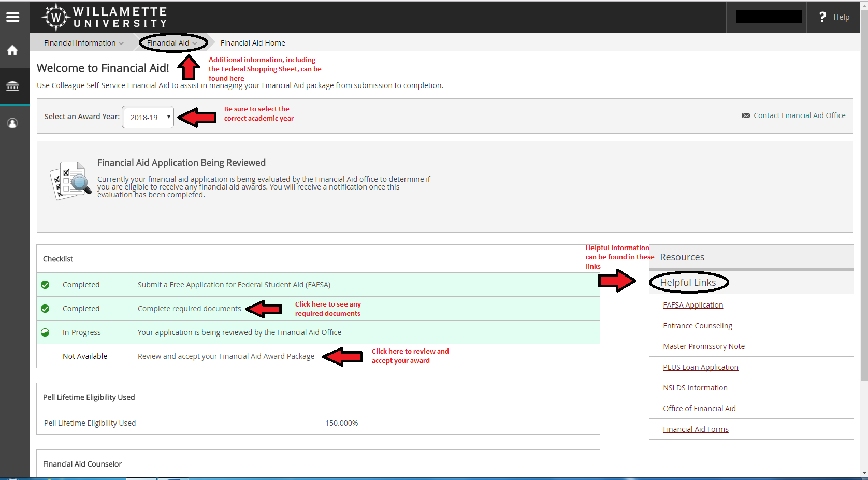Click the Pell Lifetime Eligibility Used row label
The height and width of the screenshot is (480, 868).
coord(90,423)
